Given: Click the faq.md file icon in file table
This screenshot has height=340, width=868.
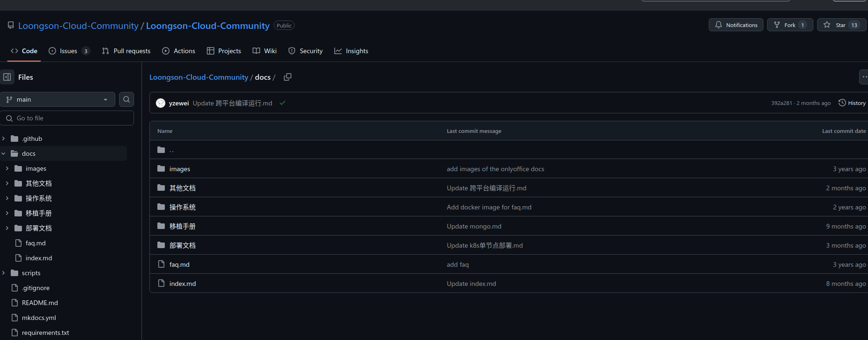Looking at the screenshot, I should tap(161, 264).
